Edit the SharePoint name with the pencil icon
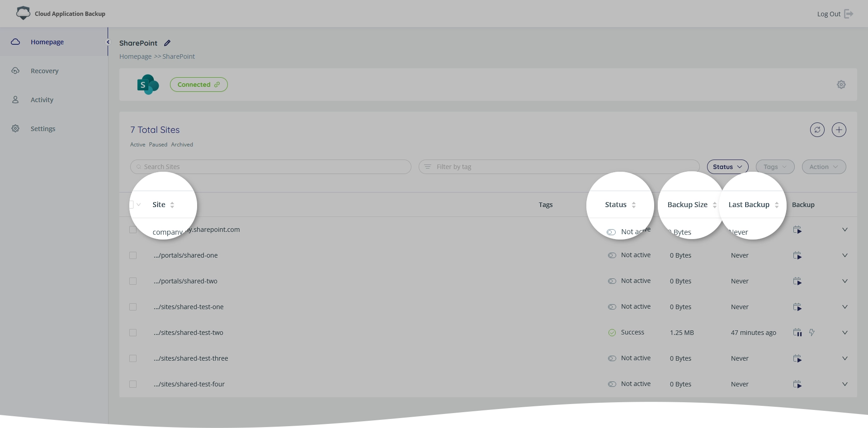Image resolution: width=868 pixels, height=428 pixels. pyautogui.click(x=167, y=43)
